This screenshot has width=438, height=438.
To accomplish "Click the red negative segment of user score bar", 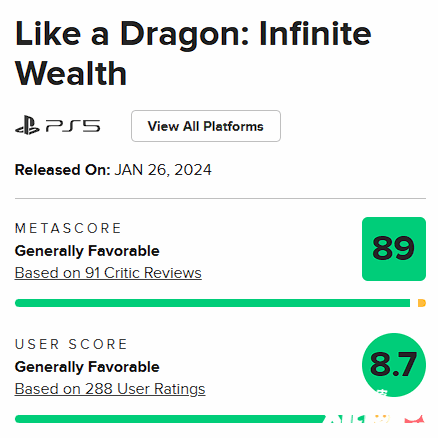I will click(x=415, y=419).
